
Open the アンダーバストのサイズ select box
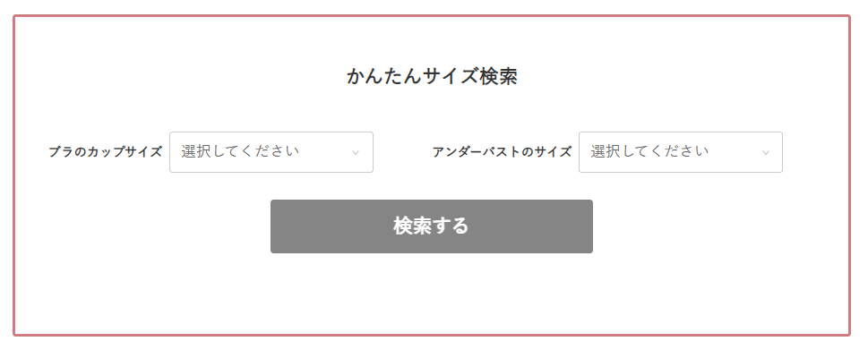(x=681, y=152)
